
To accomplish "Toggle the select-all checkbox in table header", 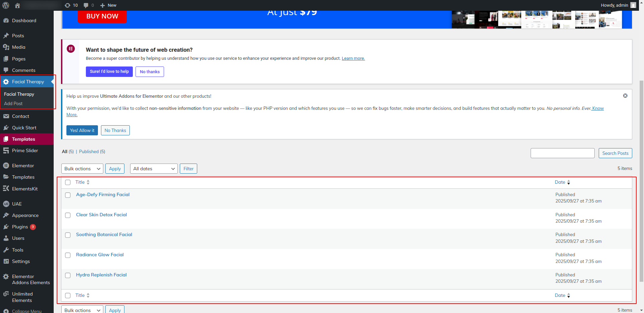I will [x=68, y=182].
